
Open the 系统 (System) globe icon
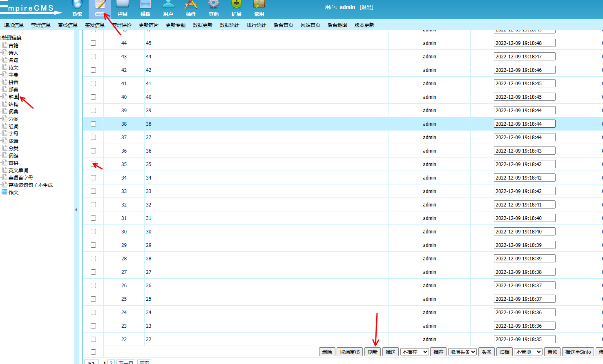coord(77,8)
